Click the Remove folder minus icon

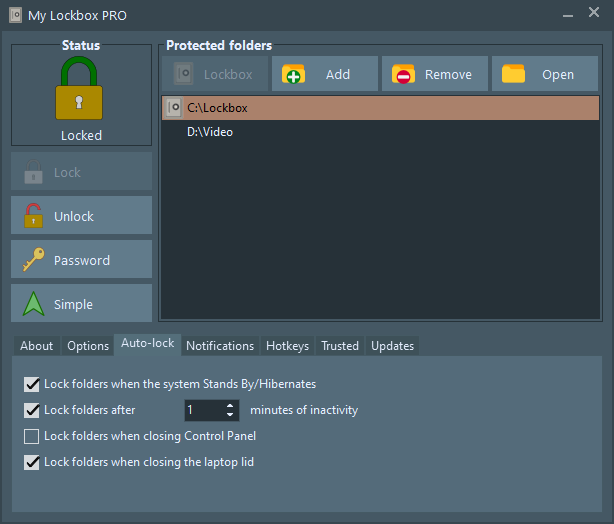pyautogui.click(x=403, y=74)
